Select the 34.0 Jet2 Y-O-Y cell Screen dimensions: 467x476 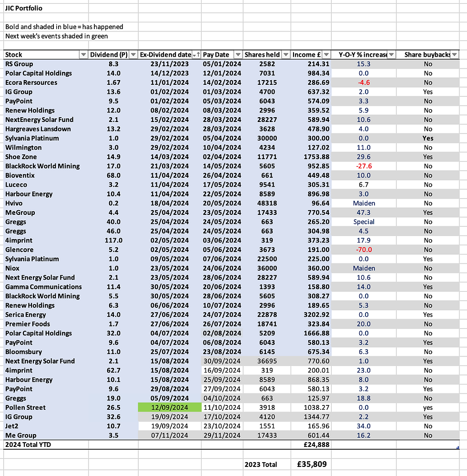pyautogui.click(x=364, y=426)
